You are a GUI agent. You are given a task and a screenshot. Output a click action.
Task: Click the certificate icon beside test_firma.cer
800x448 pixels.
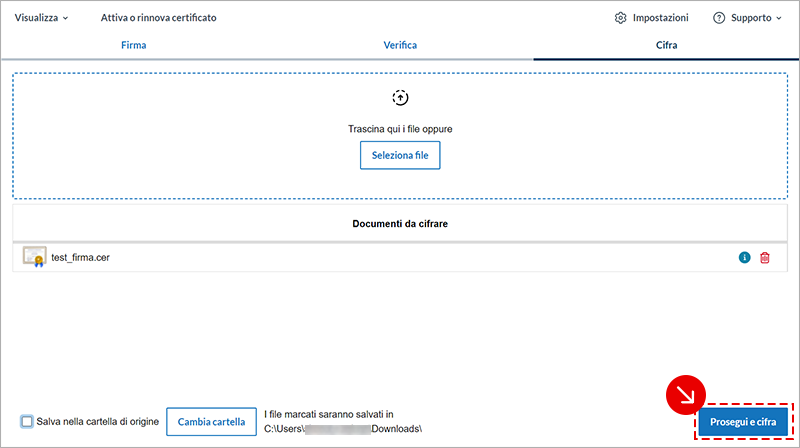pyautogui.click(x=35, y=257)
